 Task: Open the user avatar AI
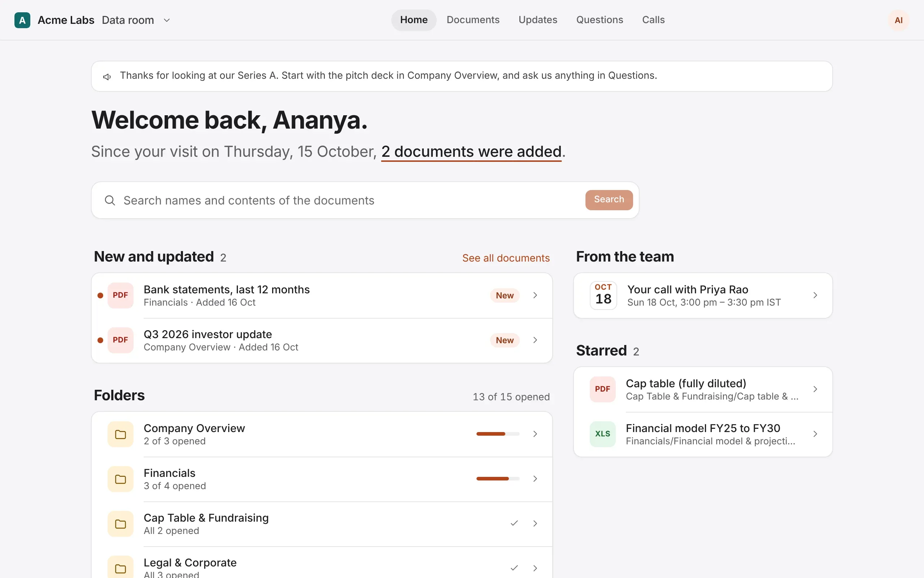(x=898, y=20)
